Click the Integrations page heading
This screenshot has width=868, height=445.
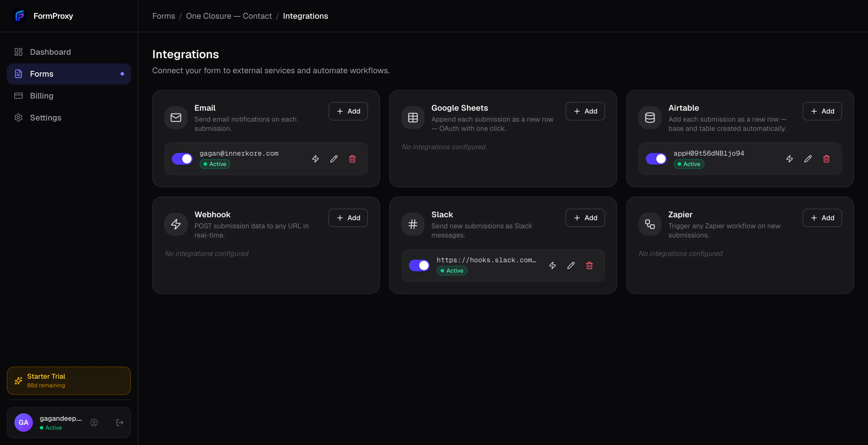(186, 54)
